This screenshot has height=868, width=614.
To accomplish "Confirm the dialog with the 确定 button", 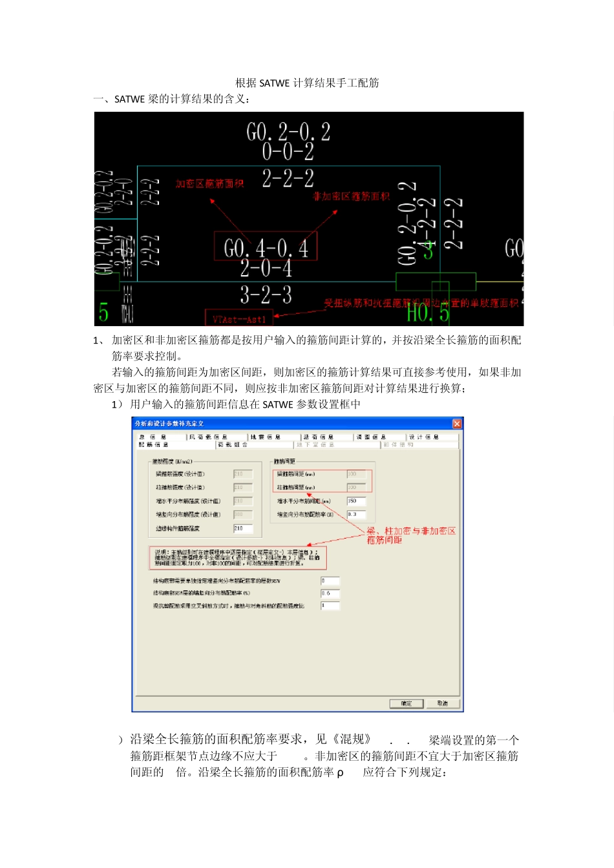I will [407, 703].
